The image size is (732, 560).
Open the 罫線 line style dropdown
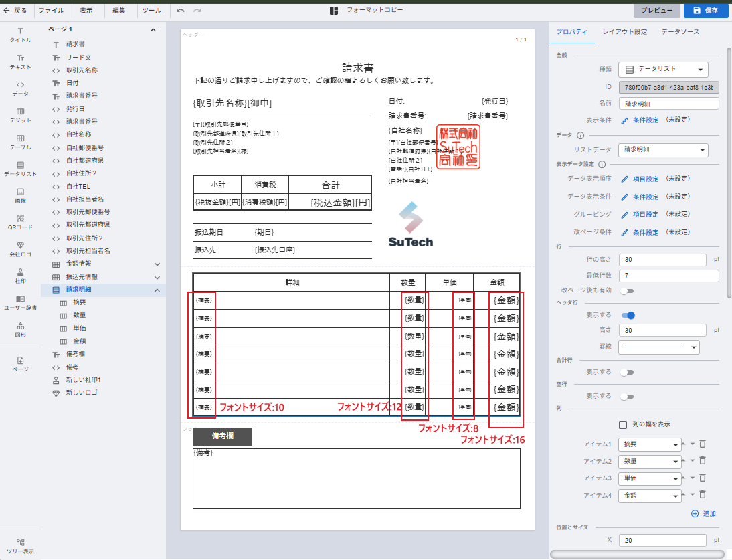(658, 347)
